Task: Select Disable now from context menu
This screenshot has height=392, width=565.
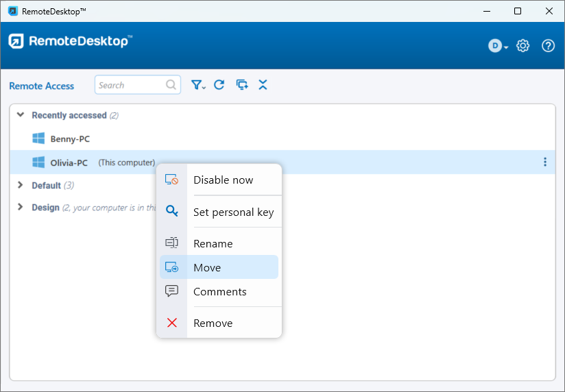Action: click(x=223, y=180)
